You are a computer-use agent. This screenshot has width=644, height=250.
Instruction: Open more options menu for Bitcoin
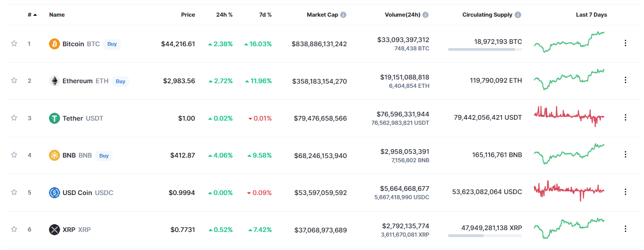(x=626, y=43)
